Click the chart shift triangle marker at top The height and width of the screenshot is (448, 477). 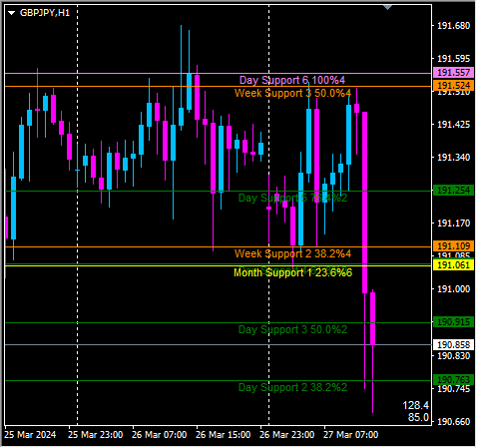click(388, 7)
